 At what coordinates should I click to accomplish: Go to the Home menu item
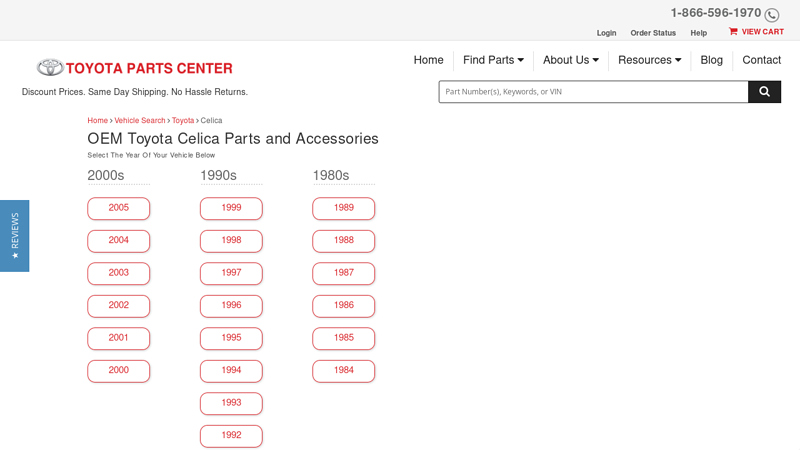click(x=428, y=60)
